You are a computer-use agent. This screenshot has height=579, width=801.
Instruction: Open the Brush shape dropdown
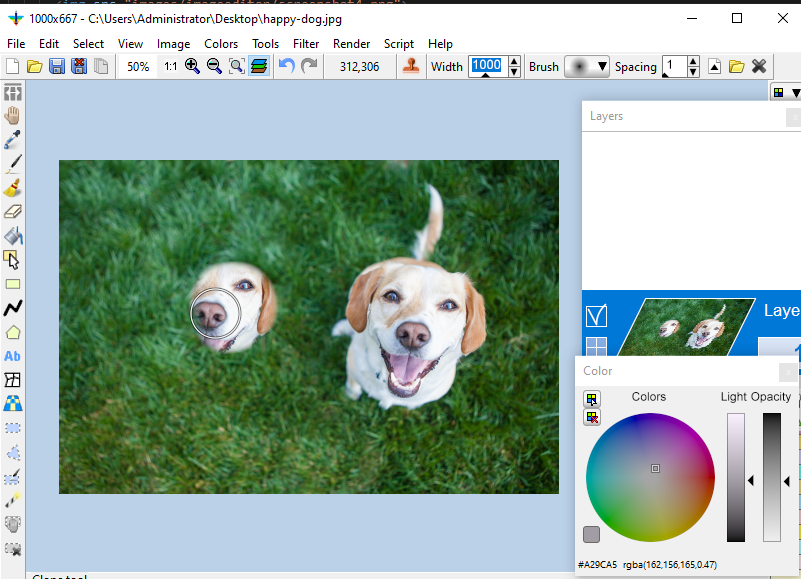click(587, 67)
